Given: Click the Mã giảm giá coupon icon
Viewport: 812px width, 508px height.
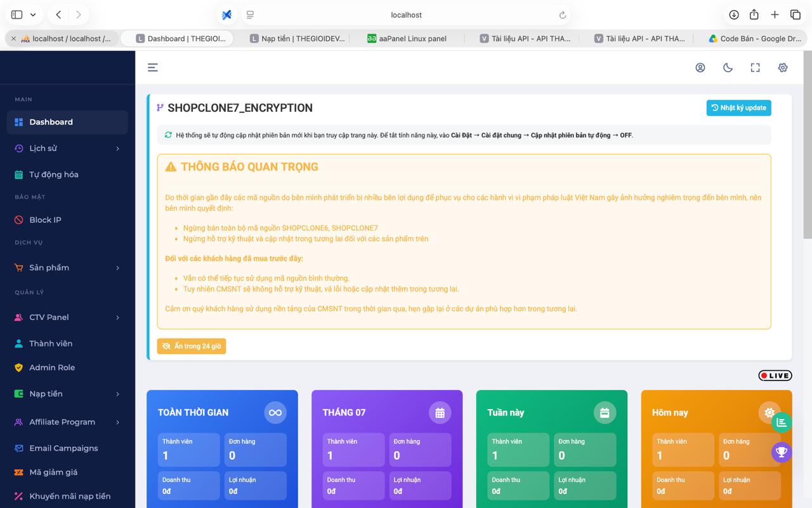Looking at the screenshot, I should click(18, 472).
